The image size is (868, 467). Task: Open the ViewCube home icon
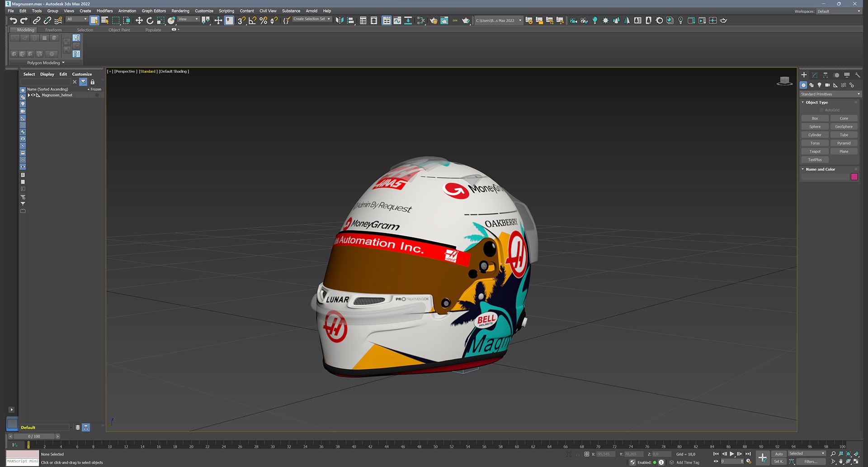[x=784, y=81]
